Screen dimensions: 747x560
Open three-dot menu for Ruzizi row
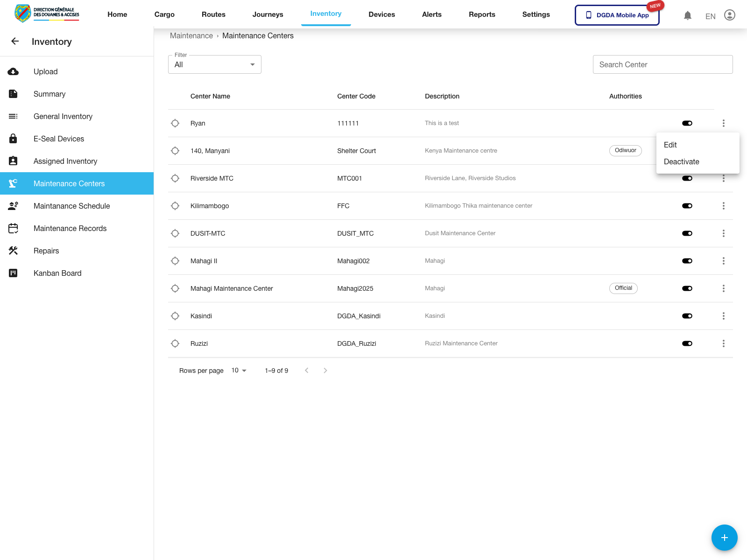[x=723, y=343]
